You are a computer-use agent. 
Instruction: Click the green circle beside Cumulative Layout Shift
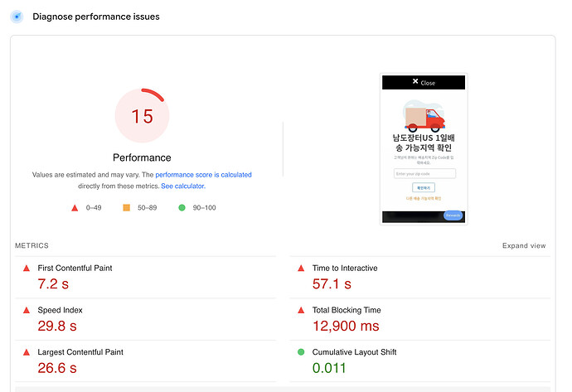[301, 352]
